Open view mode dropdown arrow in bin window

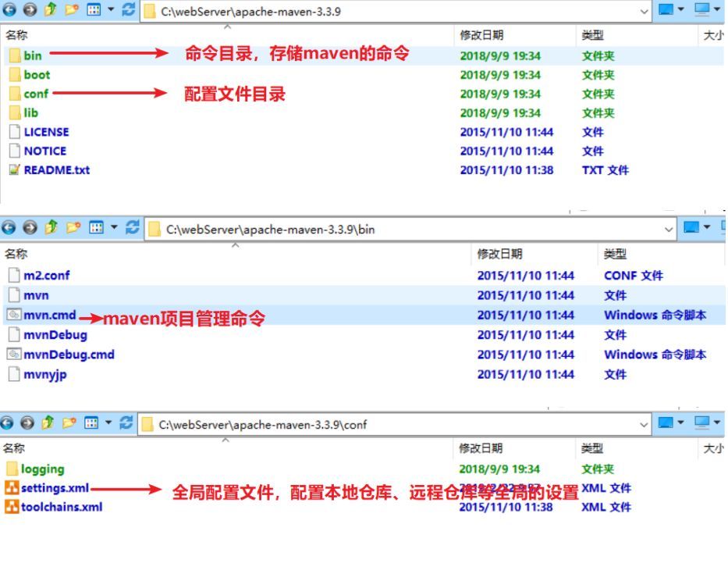[114, 227]
